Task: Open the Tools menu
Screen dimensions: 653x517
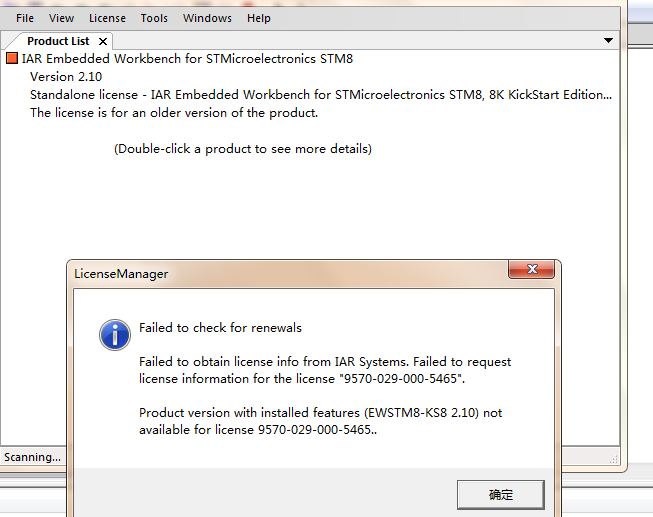Action: [154, 18]
